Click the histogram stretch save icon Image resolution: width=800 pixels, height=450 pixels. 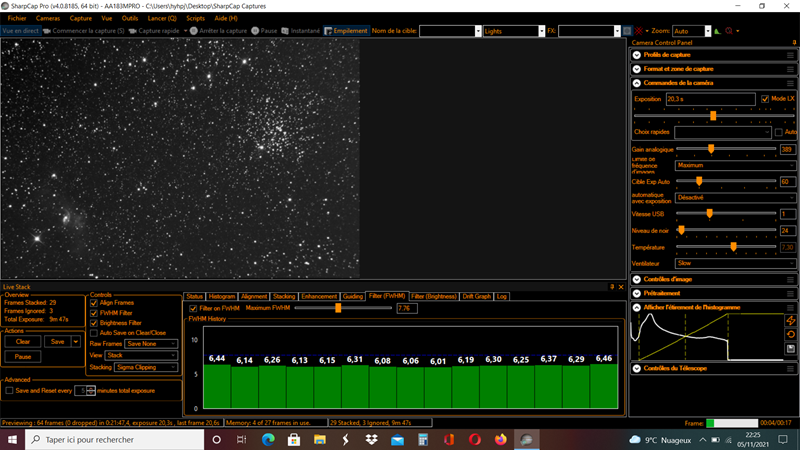tap(791, 348)
